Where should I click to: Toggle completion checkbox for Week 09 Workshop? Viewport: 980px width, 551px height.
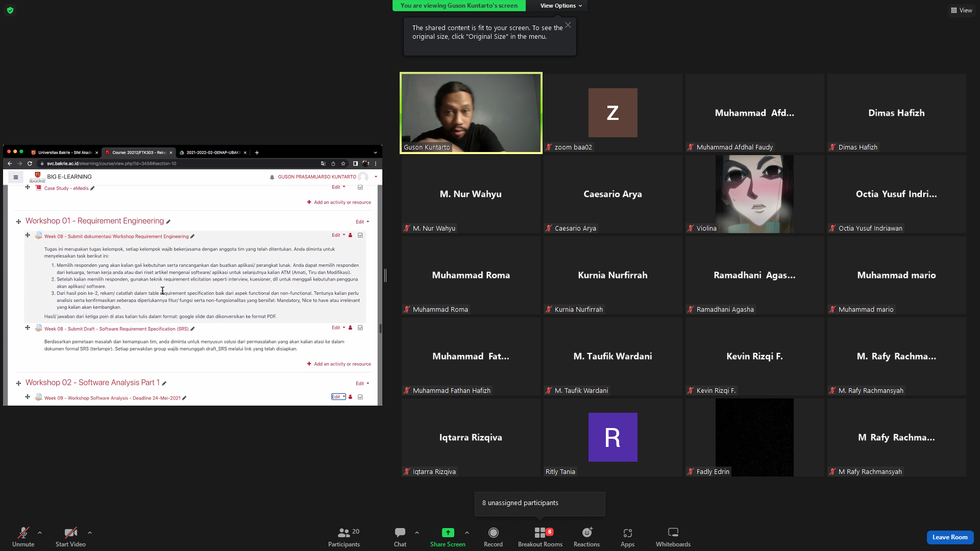coord(360,397)
